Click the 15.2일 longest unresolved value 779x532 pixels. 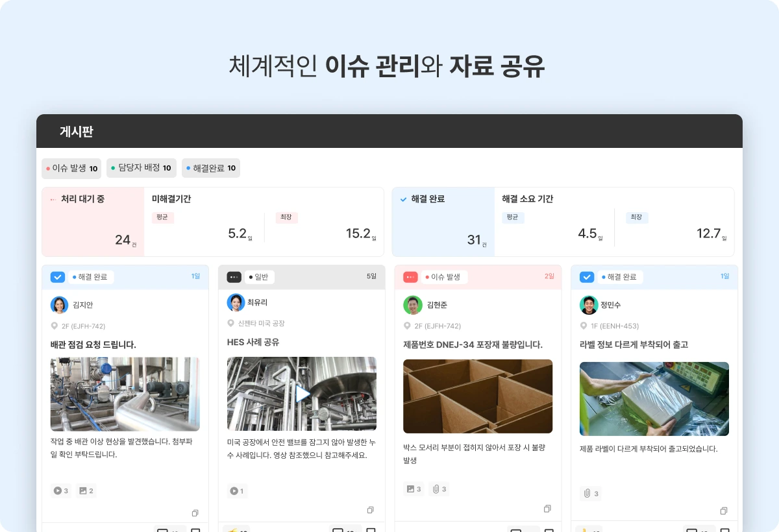coord(360,234)
